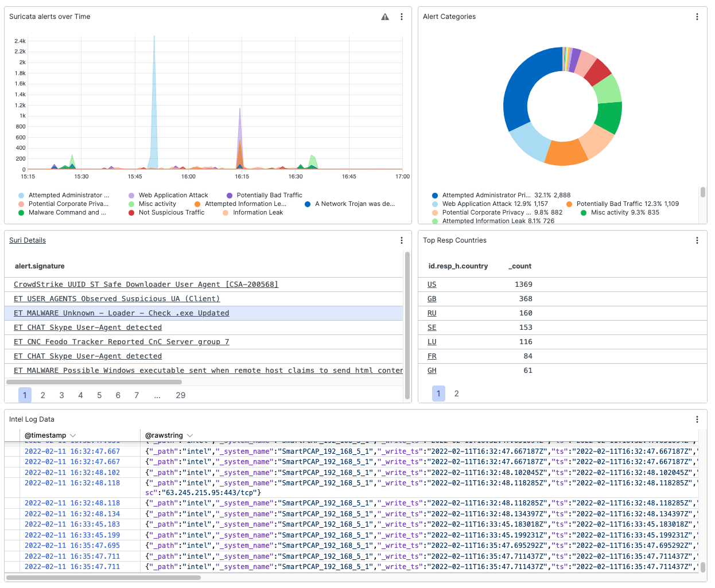Image resolution: width=715 pixels, height=588 pixels.
Task: Open the Suri Details title link
Action: coord(28,241)
